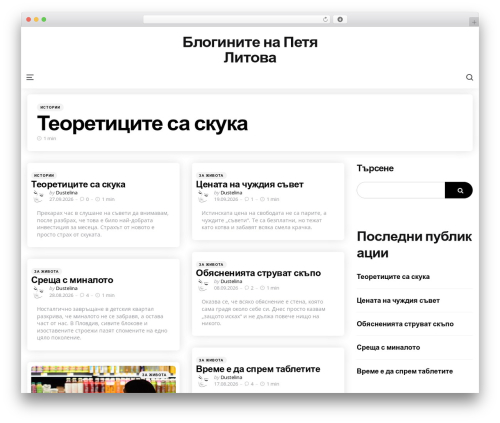Open the hamburger menu icon
The height and width of the screenshot is (423, 500).
tap(30, 77)
